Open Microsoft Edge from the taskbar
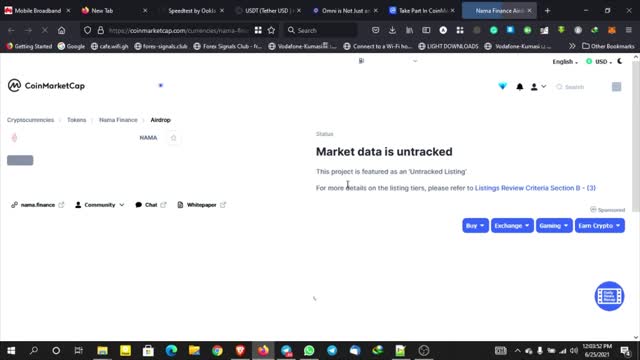This screenshot has height=360, width=640. tap(171, 351)
